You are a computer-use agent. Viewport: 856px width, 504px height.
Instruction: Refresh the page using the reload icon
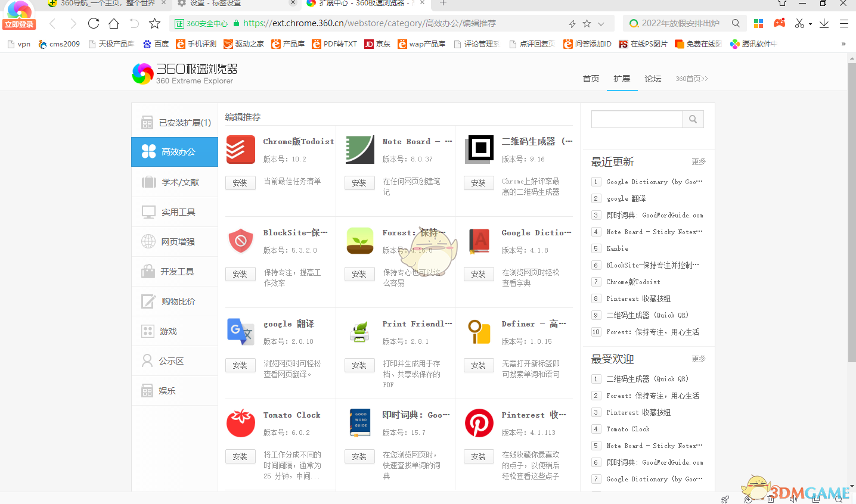pos(94,23)
